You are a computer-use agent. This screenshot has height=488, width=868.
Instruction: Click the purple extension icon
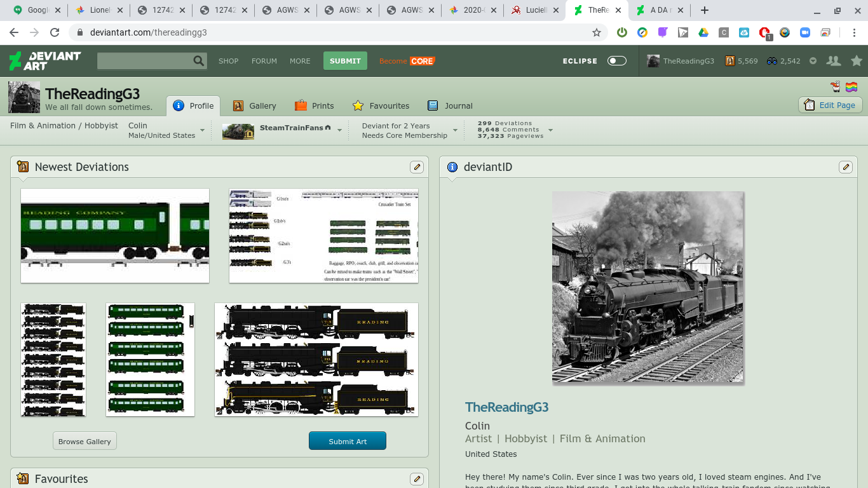[x=663, y=32]
